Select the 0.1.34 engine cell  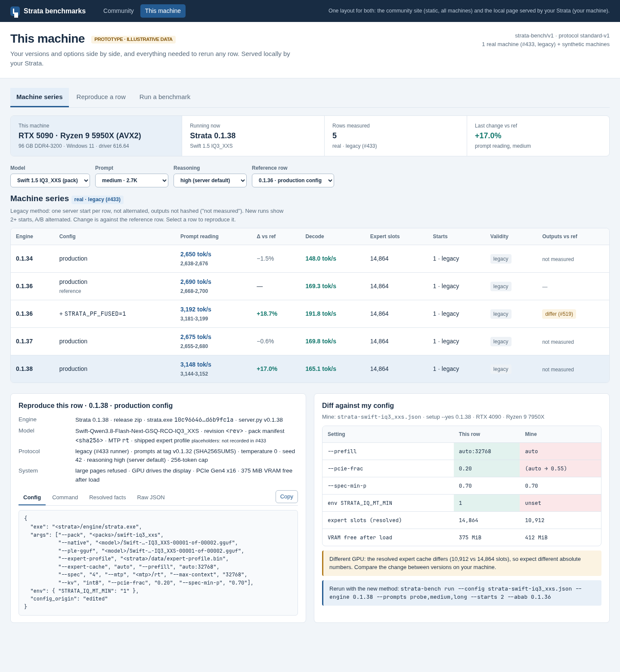25,258
